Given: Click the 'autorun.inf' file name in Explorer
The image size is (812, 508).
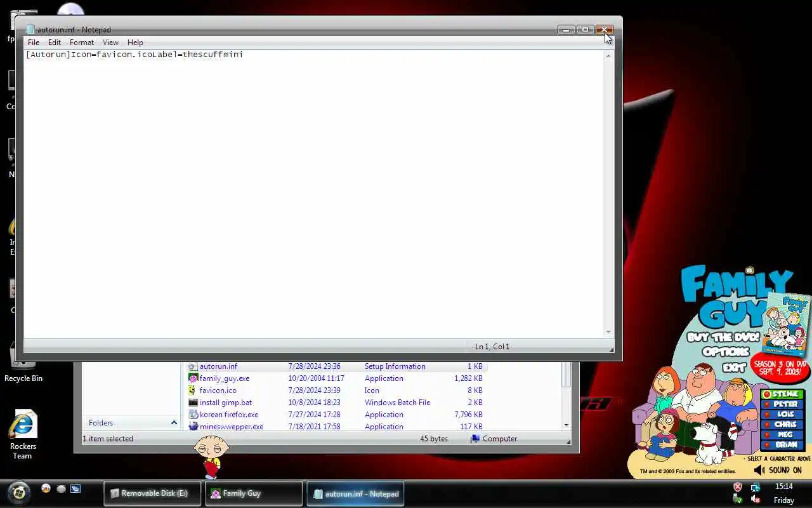Looking at the screenshot, I should click(218, 366).
